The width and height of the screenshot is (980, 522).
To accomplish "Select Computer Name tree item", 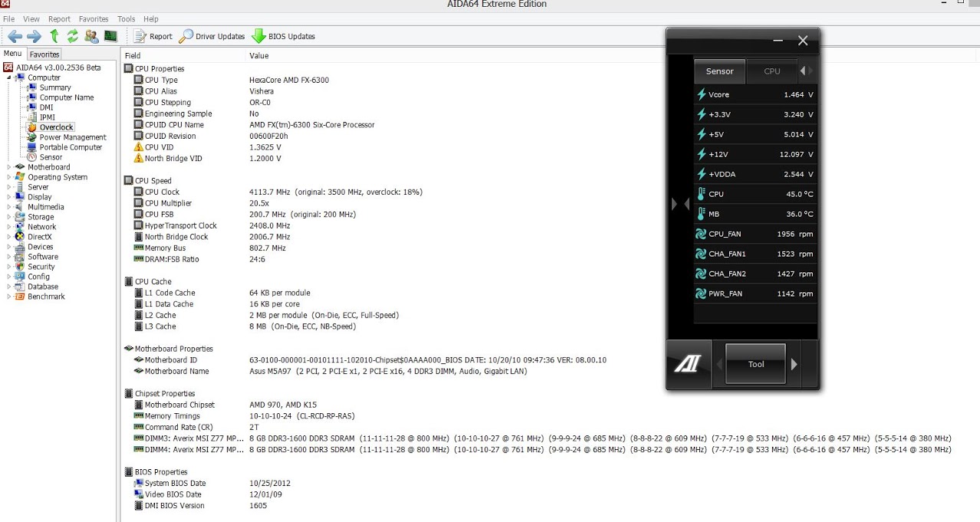I will click(x=67, y=97).
